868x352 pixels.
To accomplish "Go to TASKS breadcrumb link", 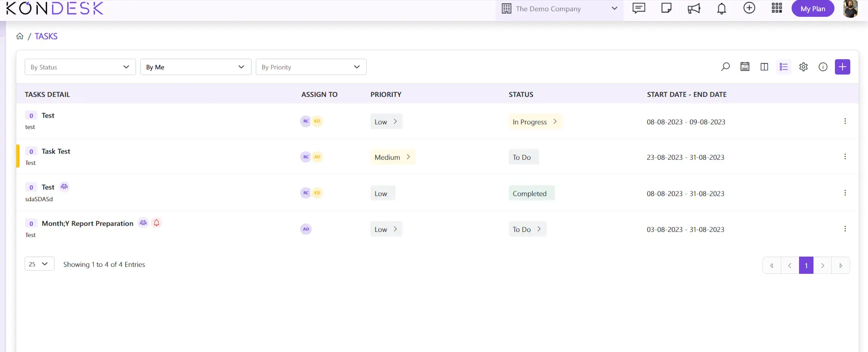I will [x=46, y=36].
